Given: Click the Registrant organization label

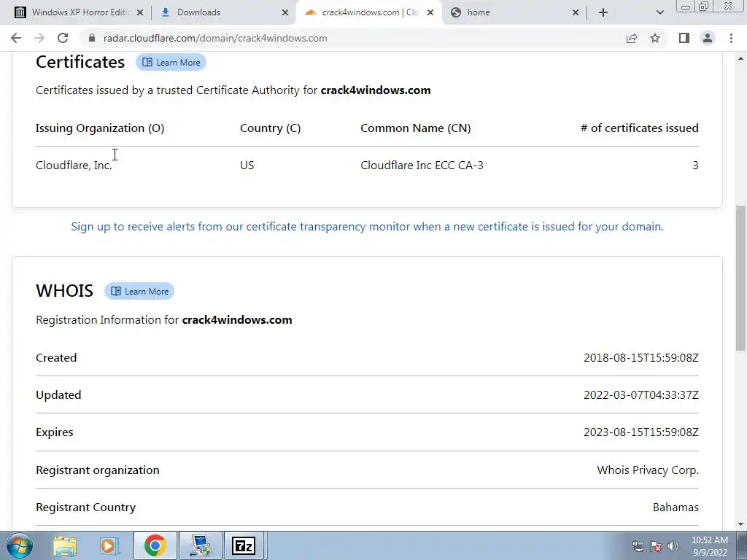Looking at the screenshot, I should [98, 470].
